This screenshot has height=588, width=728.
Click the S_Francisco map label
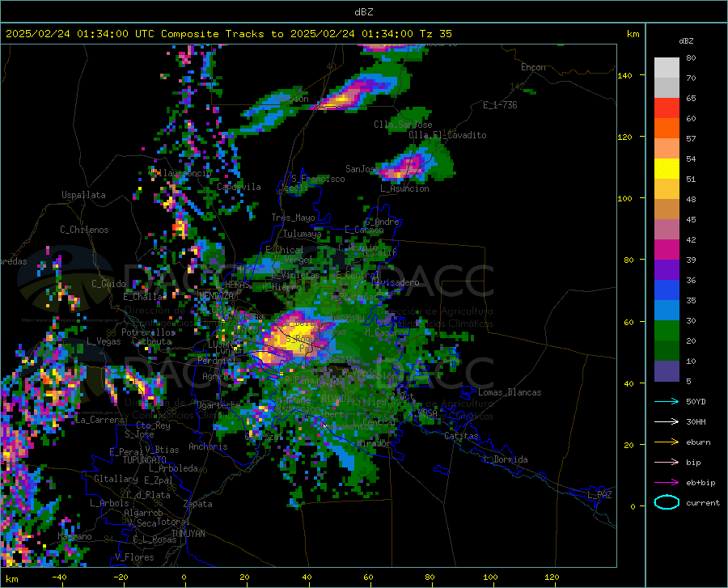click(318, 179)
